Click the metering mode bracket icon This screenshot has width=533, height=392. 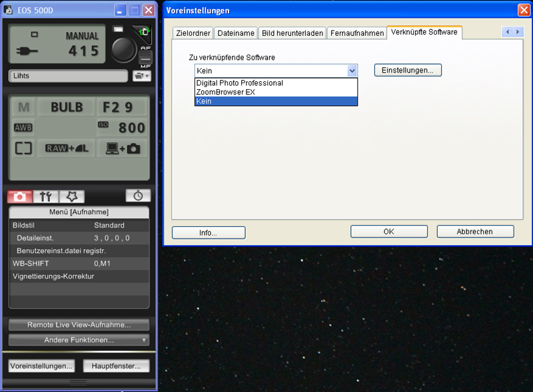click(23, 148)
